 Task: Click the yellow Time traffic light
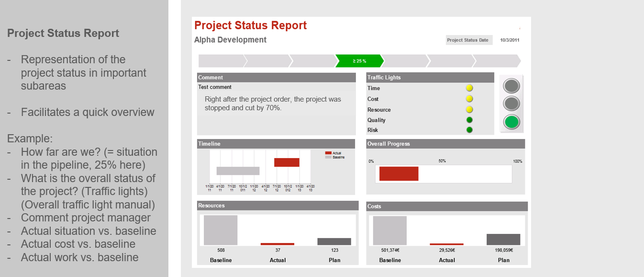point(469,88)
